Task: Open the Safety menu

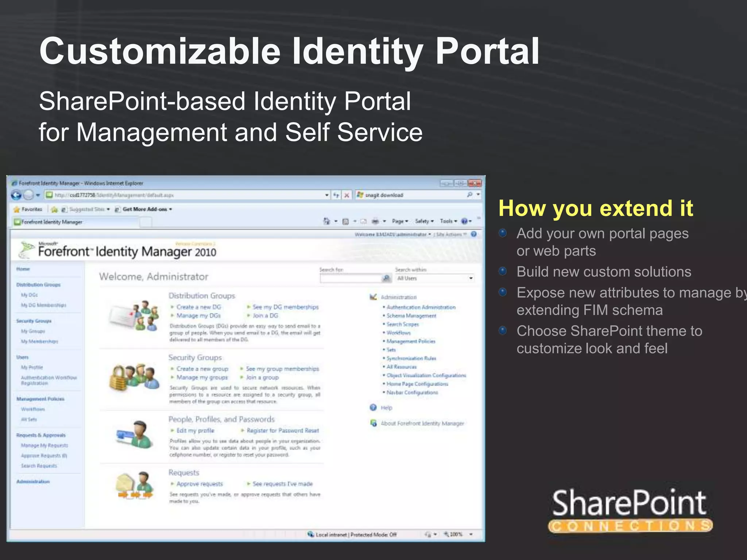Action: pyautogui.click(x=424, y=221)
